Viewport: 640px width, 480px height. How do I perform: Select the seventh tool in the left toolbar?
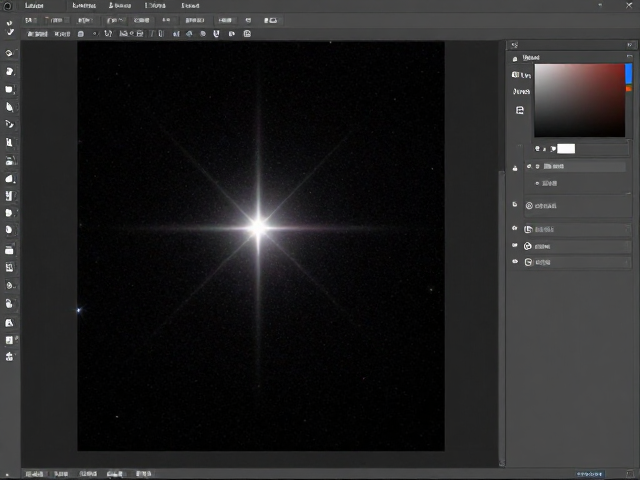tap(10, 161)
